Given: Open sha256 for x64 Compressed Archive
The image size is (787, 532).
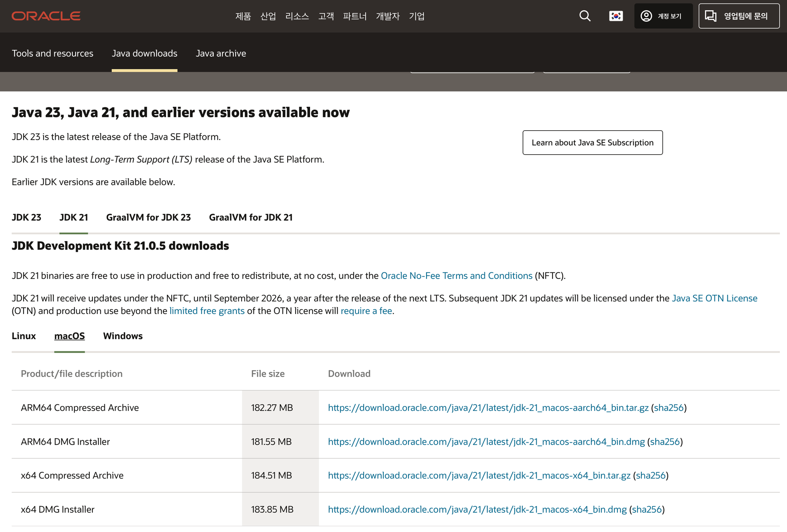Looking at the screenshot, I should [651, 475].
